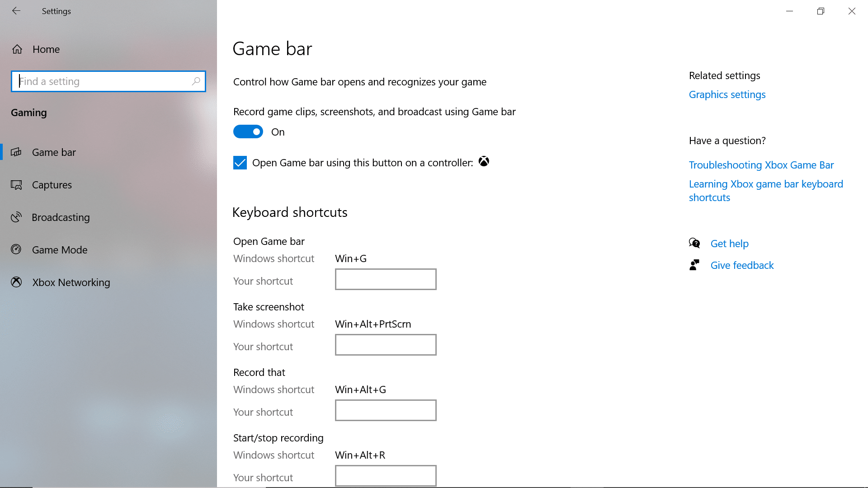Enable Open Game bar using controller button

(x=240, y=162)
